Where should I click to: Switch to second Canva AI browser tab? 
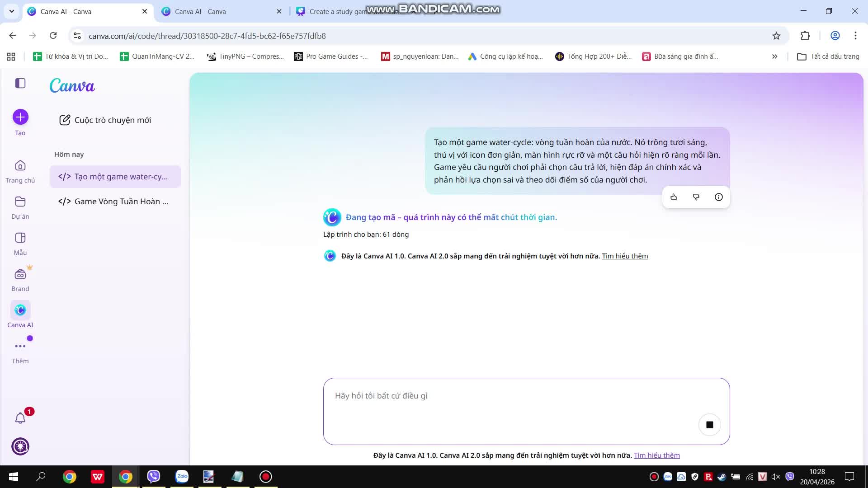(222, 12)
